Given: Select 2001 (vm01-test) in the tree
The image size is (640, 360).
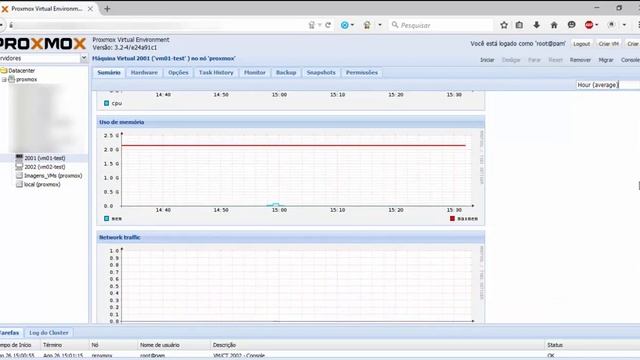Looking at the screenshot, I should click(x=44, y=158).
